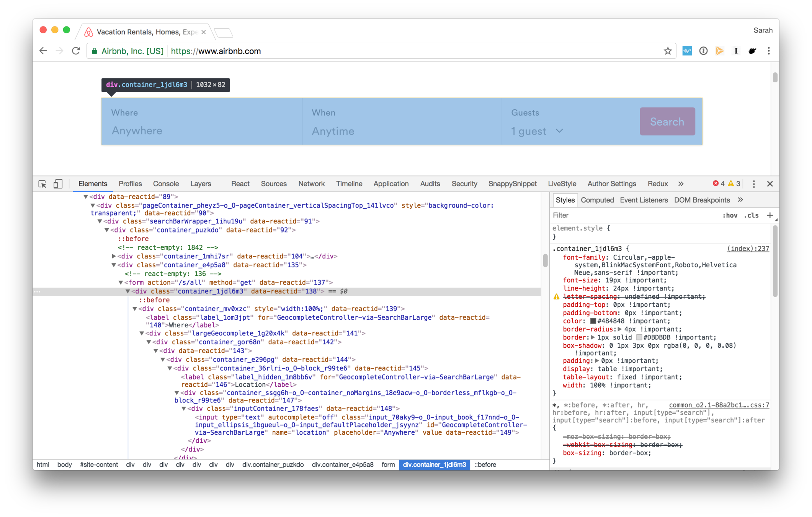
Task: Click the red errors count icon
Action: [x=715, y=183]
